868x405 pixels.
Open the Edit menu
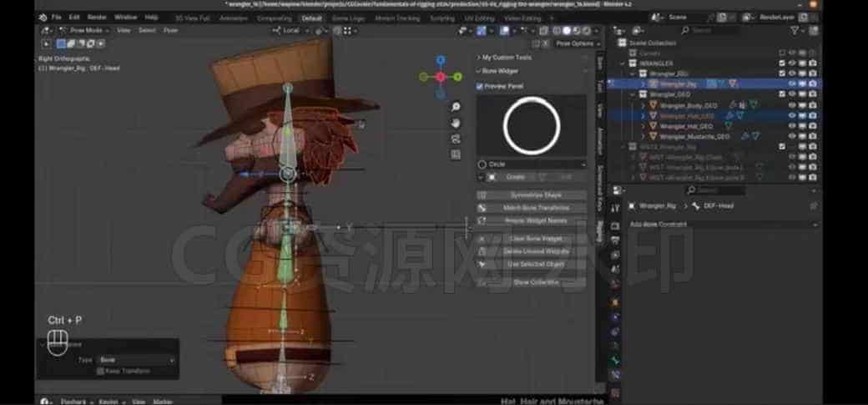[74, 18]
